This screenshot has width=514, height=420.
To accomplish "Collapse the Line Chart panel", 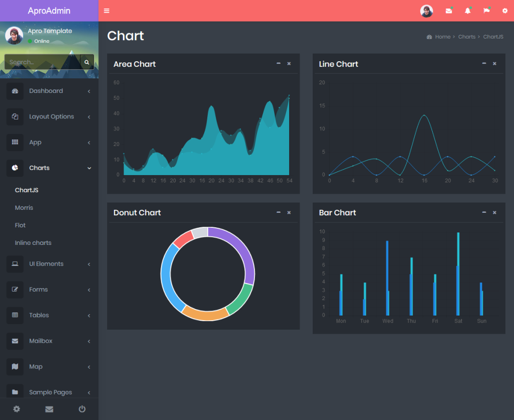I will 484,63.
